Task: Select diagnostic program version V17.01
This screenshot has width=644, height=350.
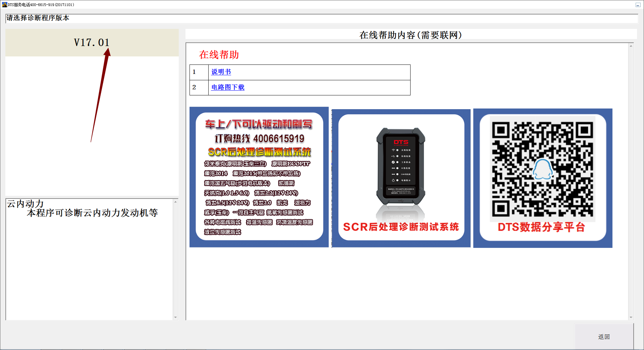Action: 92,42
